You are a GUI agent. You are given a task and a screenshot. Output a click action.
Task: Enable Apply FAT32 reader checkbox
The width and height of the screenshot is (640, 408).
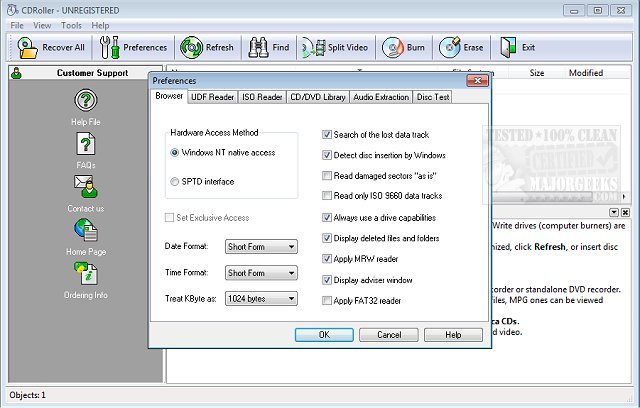pos(327,301)
